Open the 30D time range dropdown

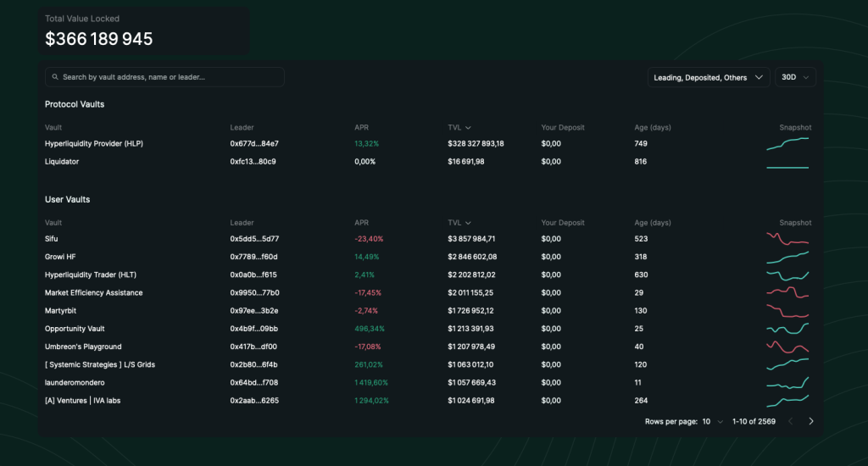pos(795,77)
